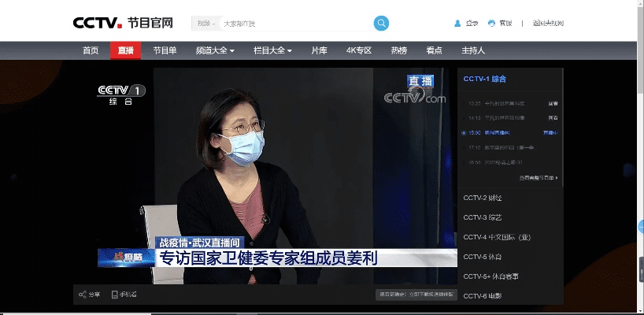Click the blue search magnifier button
Screen dimensions: 644x315
[x=381, y=24]
